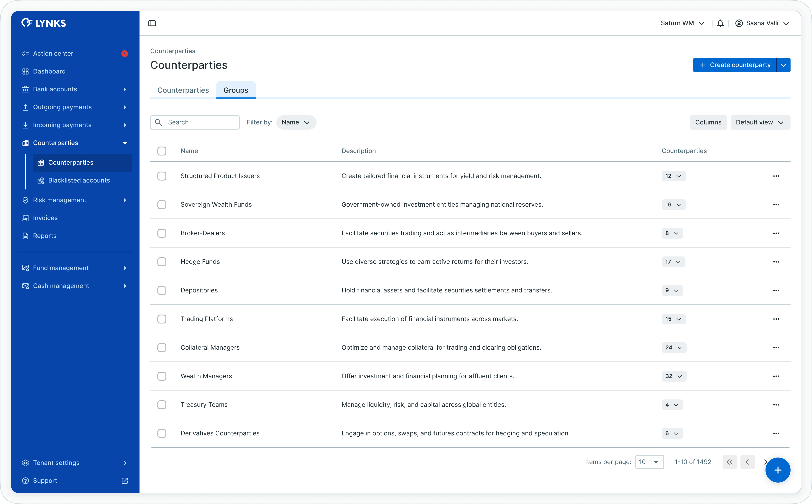Toggle the sidebar collapse icon

tap(152, 23)
